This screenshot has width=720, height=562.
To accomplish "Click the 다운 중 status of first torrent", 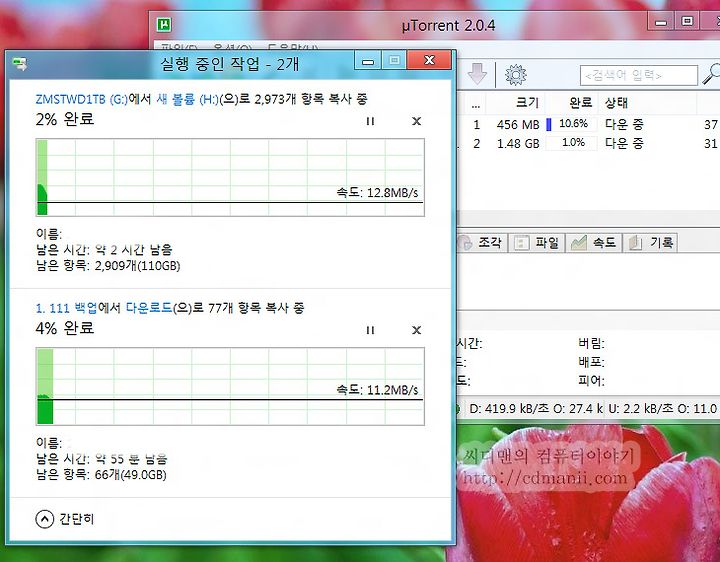I will coord(624,124).
